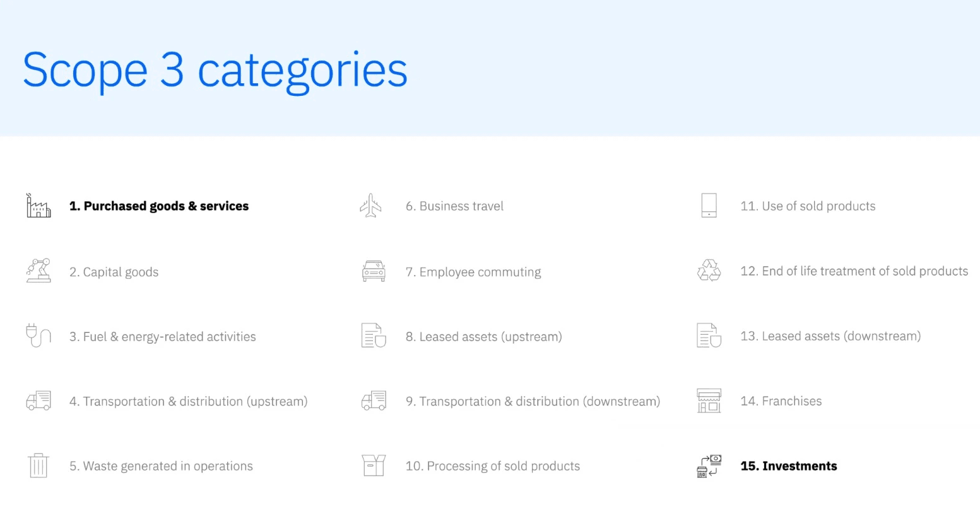Click the factory icon for Purchased goods
Screen dimensions: 980x531
coord(38,206)
